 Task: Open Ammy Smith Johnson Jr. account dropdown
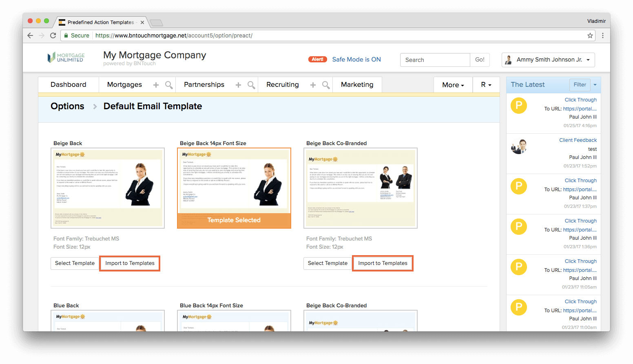[548, 60]
